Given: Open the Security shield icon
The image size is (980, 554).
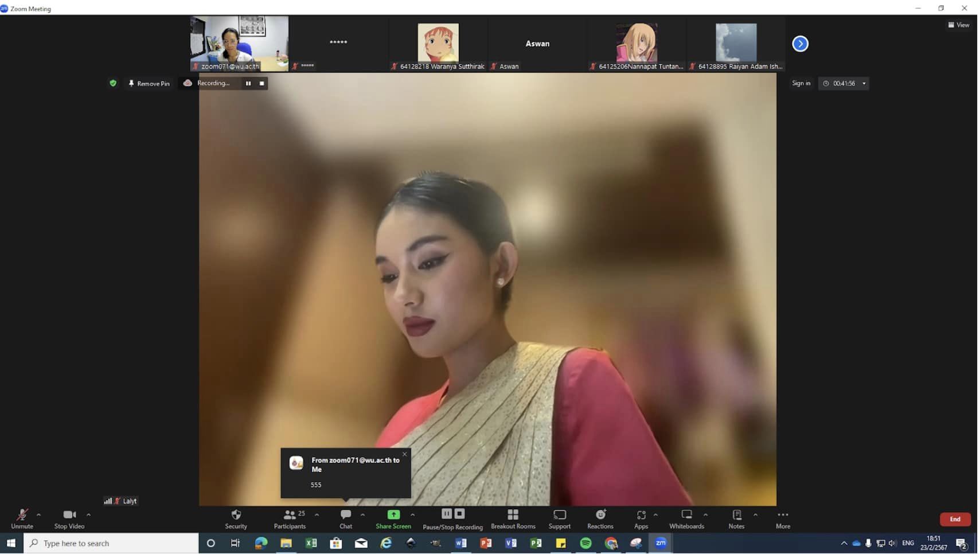Looking at the screenshot, I should coord(236,515).
